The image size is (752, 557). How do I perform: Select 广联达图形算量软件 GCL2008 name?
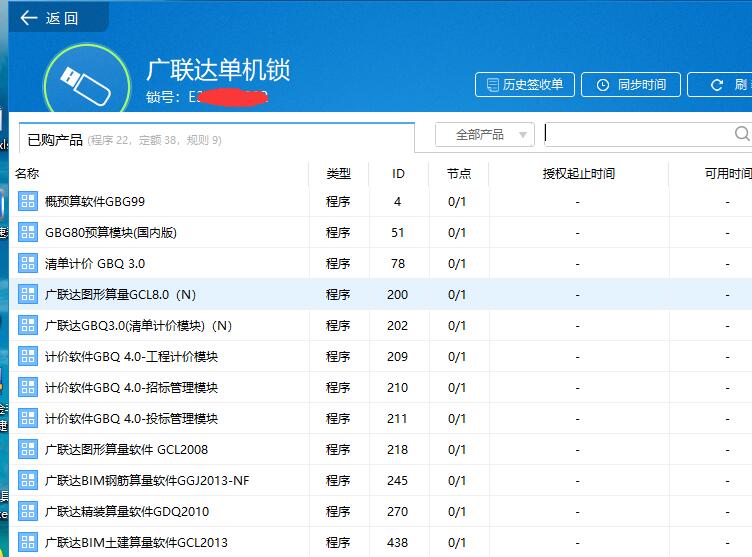[127, 450]
